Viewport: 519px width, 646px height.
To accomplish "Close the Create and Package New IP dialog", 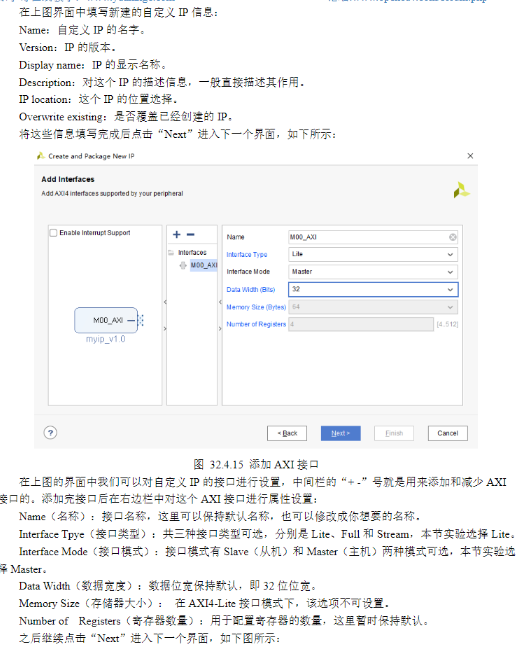I will (470, 156).
